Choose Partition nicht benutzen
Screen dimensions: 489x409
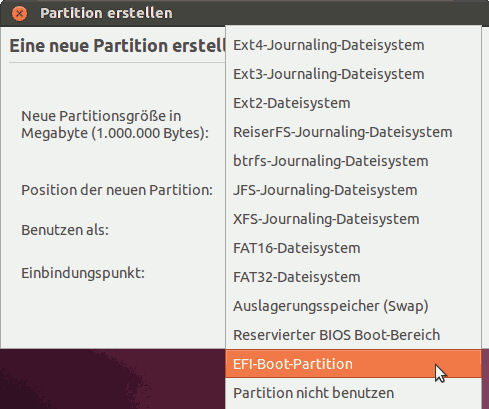pos(353,393)
